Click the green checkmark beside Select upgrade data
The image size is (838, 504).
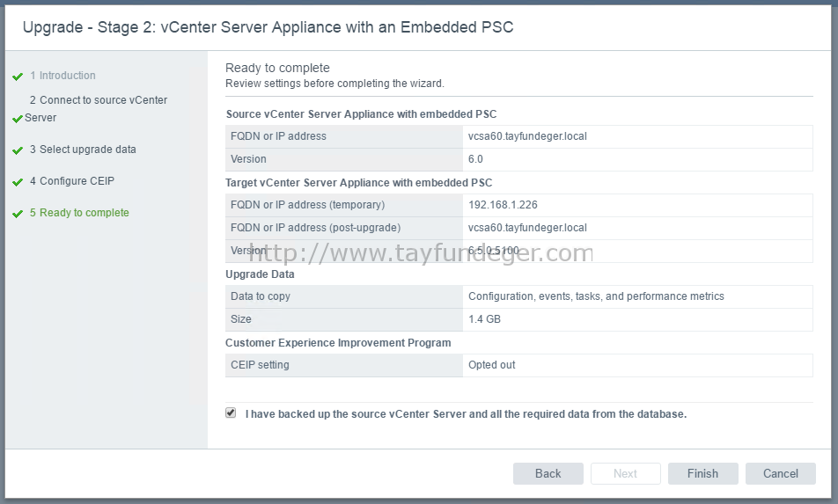click(x=18, y=150)
